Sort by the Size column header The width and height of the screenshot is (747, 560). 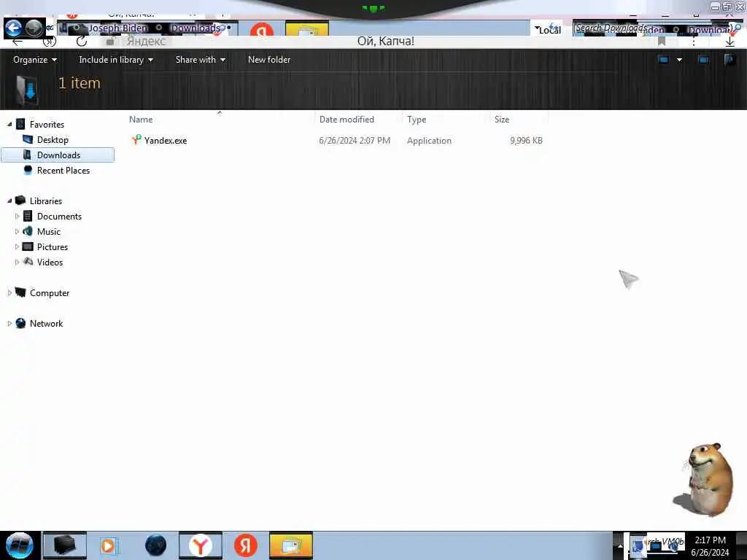pos(502,120)
